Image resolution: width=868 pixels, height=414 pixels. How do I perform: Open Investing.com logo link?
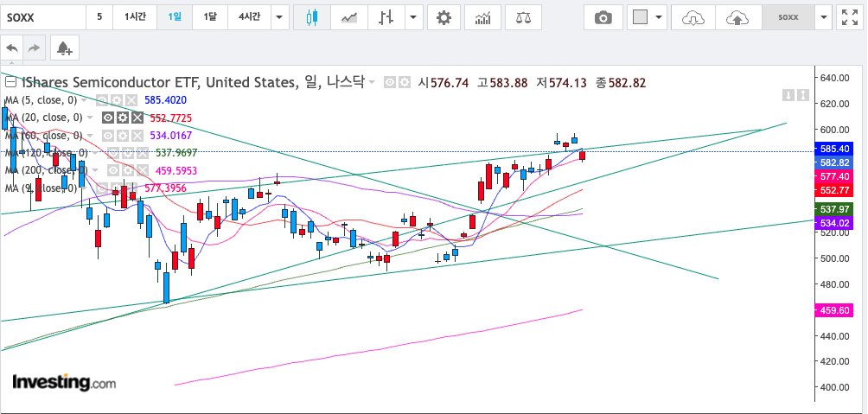pyautogui.click(x=64, y=382)
